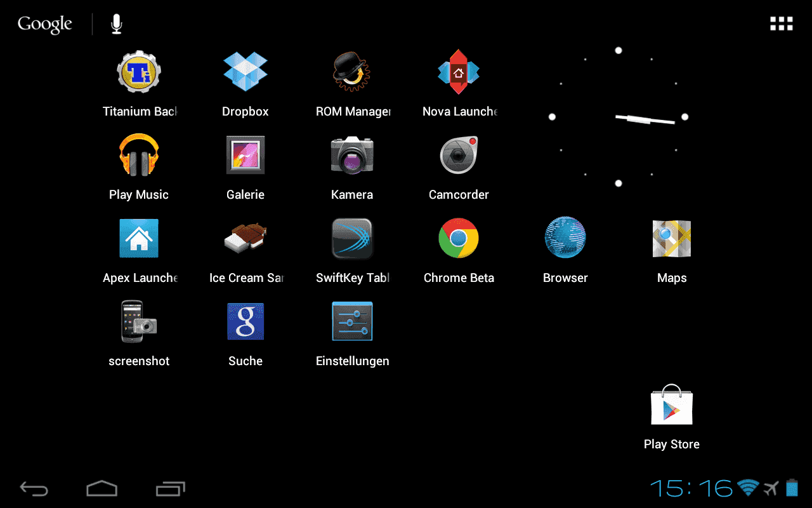Open the Suche Google search app
Screen dimensions: 812x508
[x=246, y=321]
